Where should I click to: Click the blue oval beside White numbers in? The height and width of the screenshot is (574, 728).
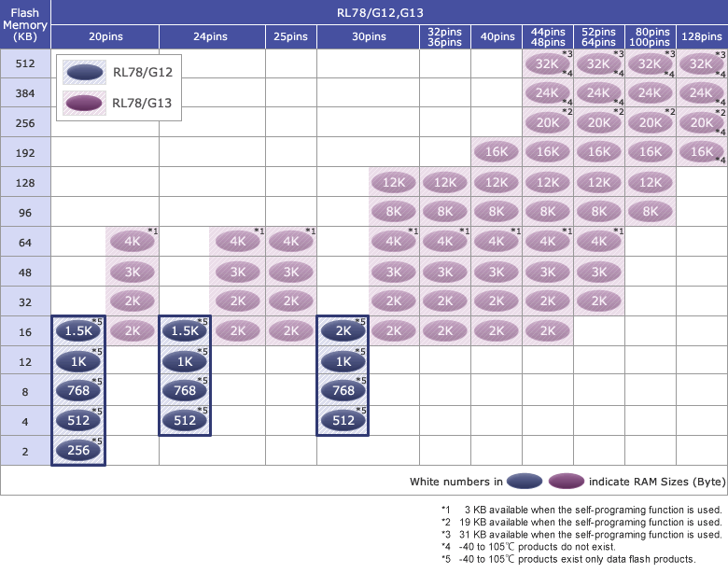[525, 481]
